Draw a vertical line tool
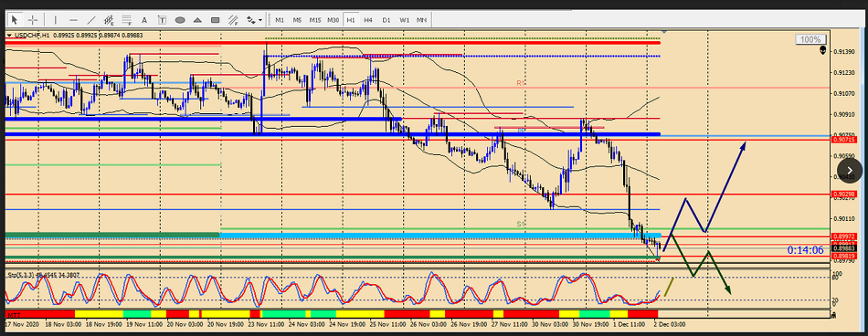The image size is (868, 336). pos(56,20)
